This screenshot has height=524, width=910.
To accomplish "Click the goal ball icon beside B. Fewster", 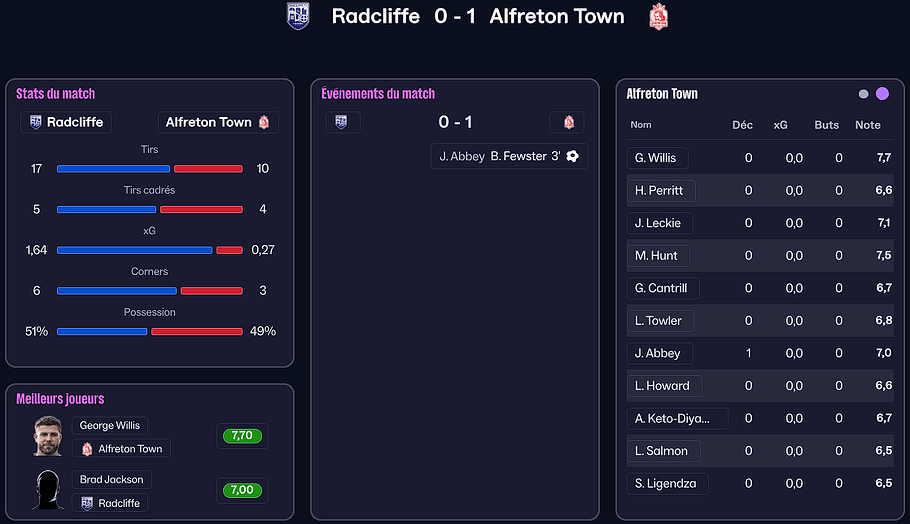I will [572, 156].
